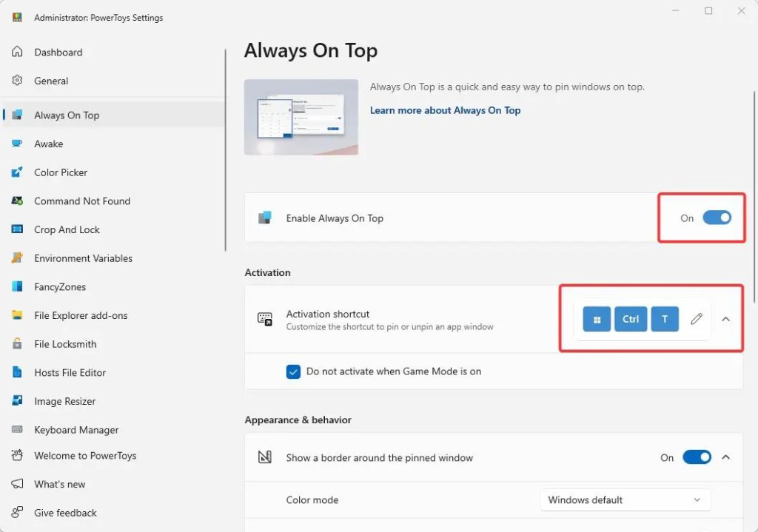Click the FancyZones icon
This screenshot has width=758, height=532.
(17, 286)
